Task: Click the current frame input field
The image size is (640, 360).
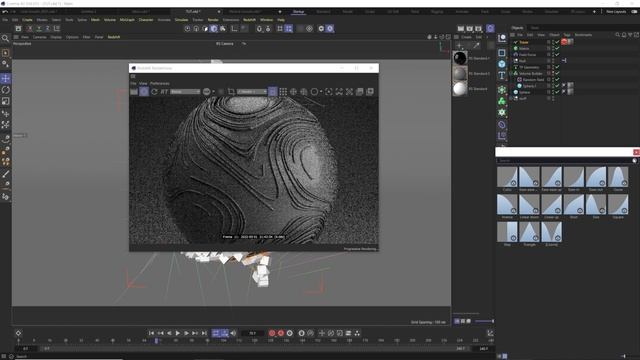Action: [x=253, y=333]
